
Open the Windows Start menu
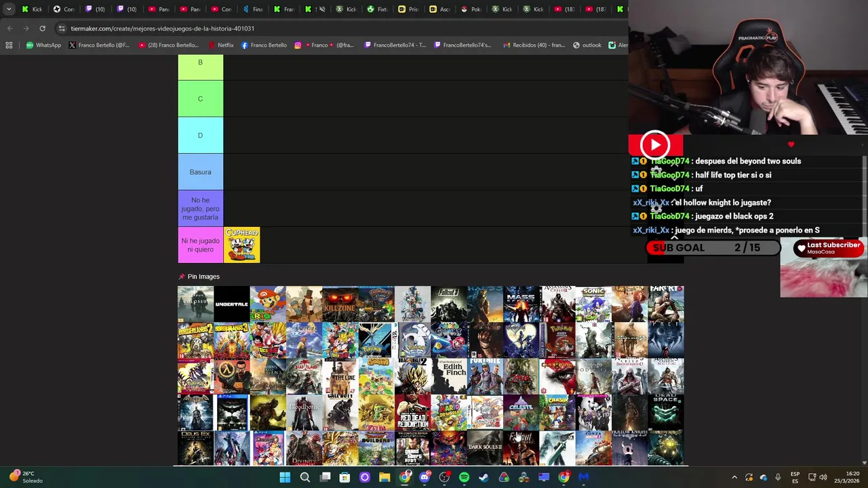tap(285, 477)
